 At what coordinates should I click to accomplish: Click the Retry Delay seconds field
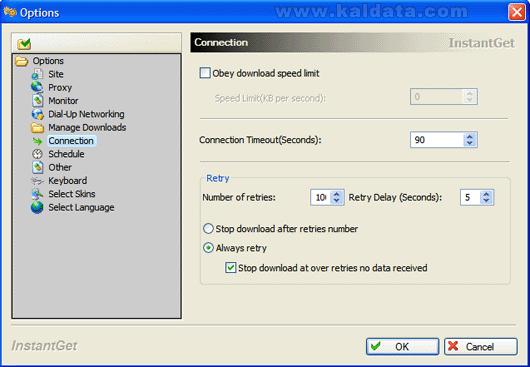click(x=470, y=197)
